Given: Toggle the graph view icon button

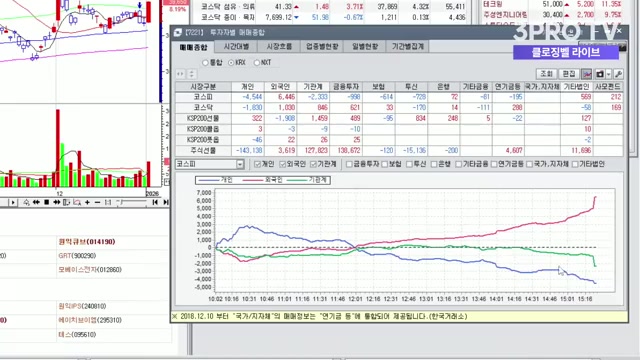Looking at the screenshot, I should (587, 74).
